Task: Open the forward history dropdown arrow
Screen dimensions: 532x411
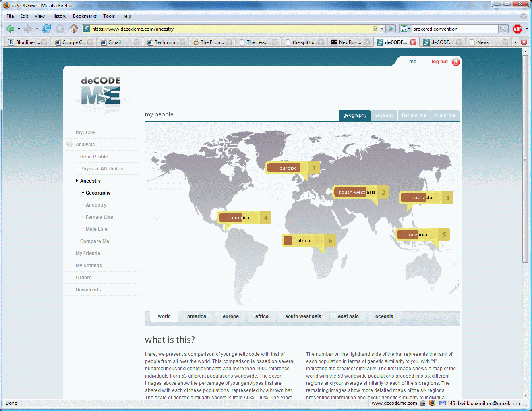Action: pyautogui.click(x=37, y=29)
